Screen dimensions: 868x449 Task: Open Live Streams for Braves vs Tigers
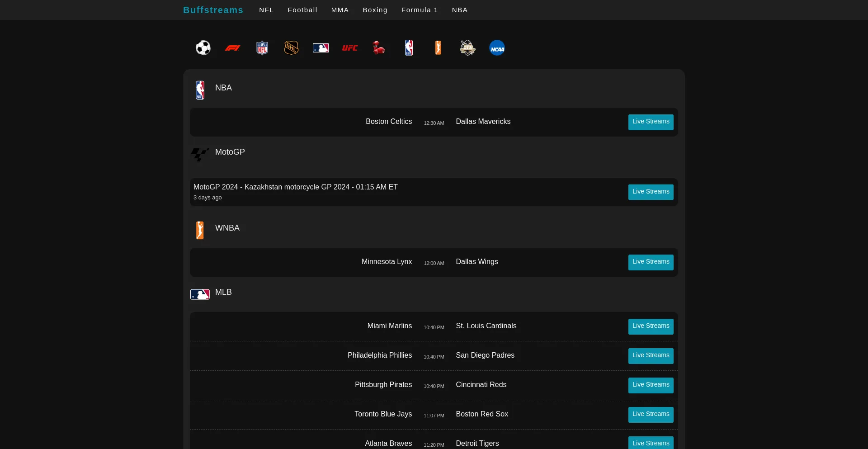tap(651, 443)
